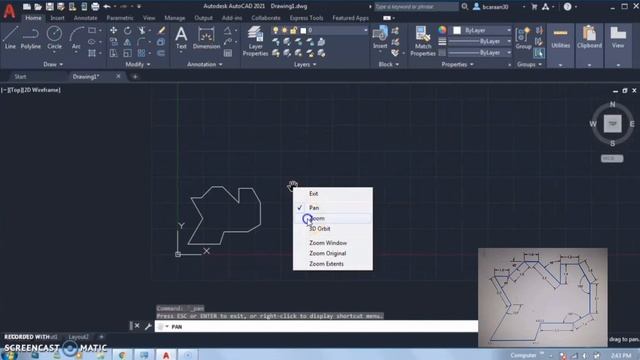
Task: Click the Help question mark icon
Action: point(567,7)
